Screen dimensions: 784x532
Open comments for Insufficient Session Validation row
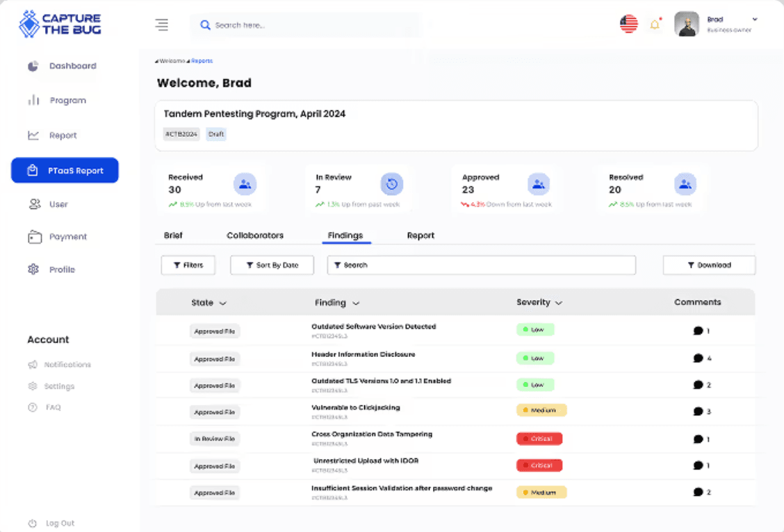(698, 492)
